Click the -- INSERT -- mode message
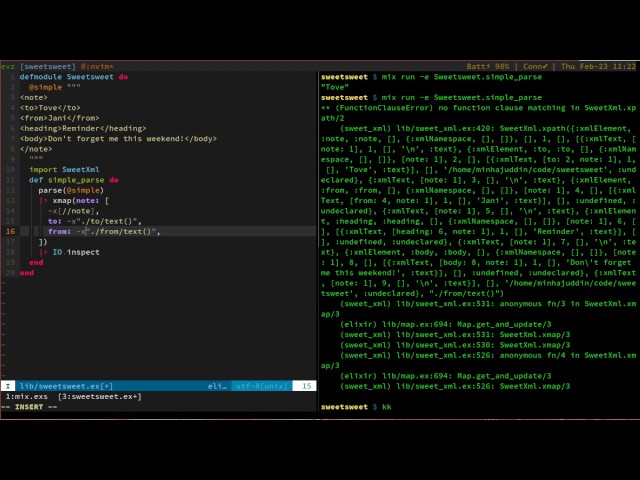640x480 pixels. 29,407
